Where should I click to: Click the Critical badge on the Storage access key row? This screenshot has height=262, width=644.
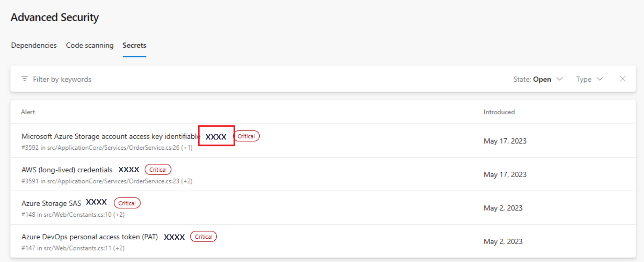(x=246, y=136)
